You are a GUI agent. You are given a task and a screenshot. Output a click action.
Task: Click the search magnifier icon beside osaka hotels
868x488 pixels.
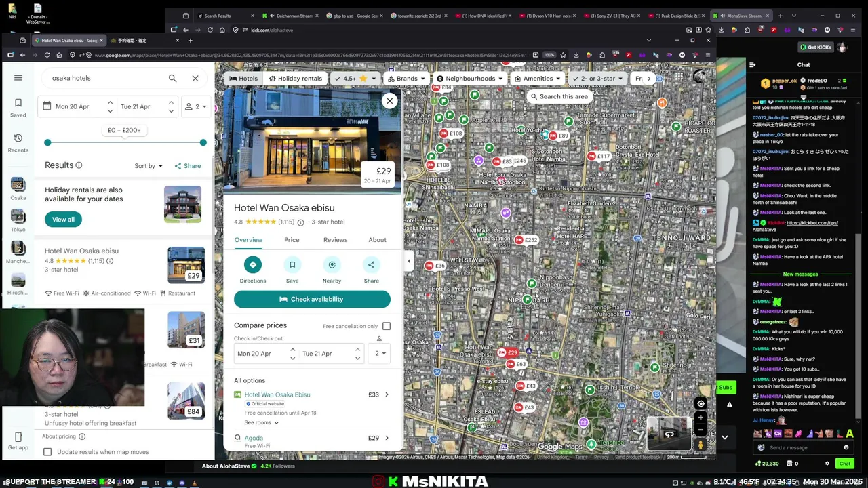(172, 78)
